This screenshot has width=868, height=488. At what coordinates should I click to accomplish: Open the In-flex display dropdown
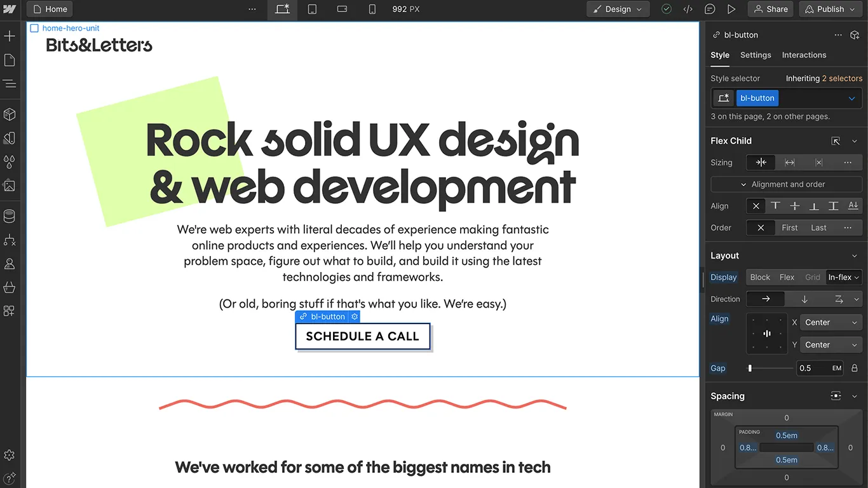(x=843, y=277)
